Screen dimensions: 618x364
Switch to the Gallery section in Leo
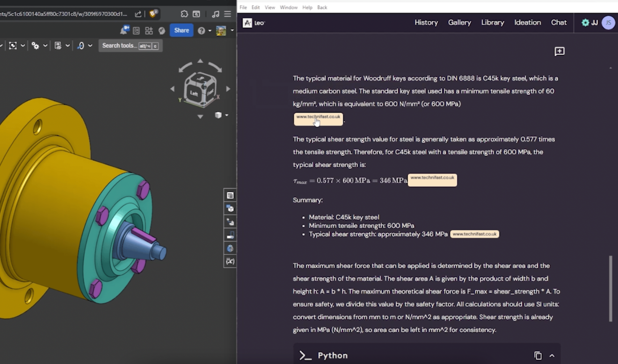(x=459, y=23)
